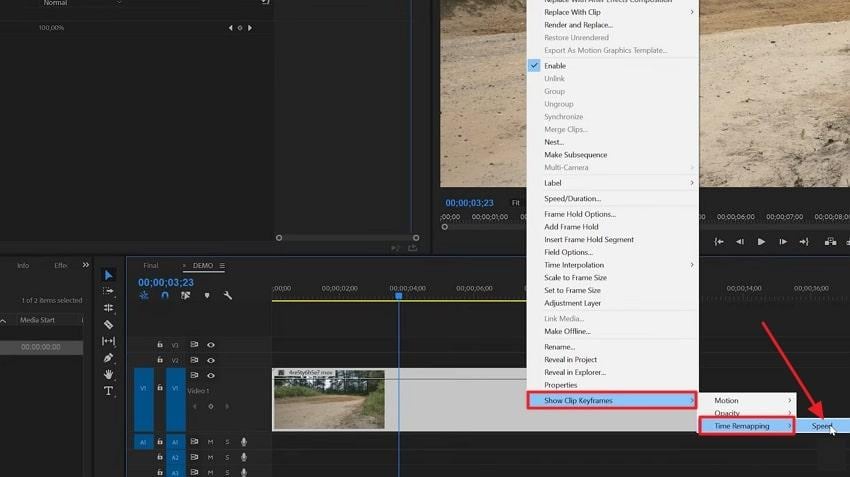Open Show Clip Keyframes submenu
850x477 pixels.
click(x=612, y=400)
